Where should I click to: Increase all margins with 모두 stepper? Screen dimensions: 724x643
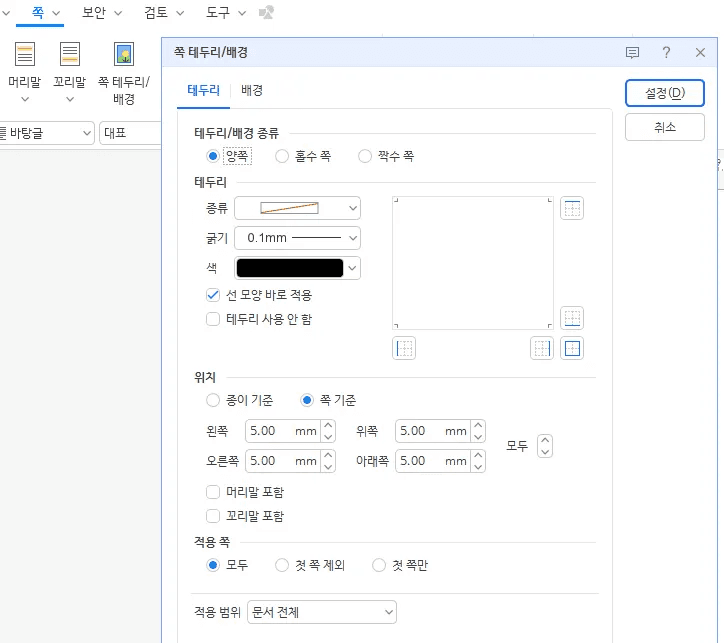[545, 440]
